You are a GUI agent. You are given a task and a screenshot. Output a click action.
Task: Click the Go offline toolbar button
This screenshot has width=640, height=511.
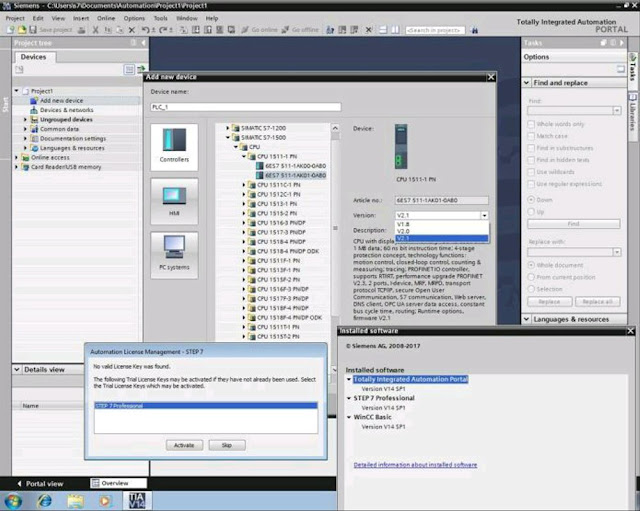300,30
